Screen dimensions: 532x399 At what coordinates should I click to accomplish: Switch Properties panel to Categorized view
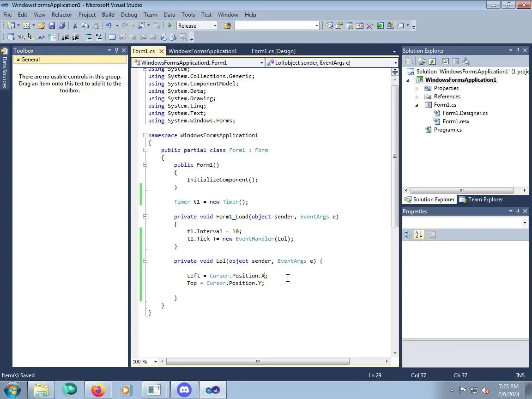[408, 235]
